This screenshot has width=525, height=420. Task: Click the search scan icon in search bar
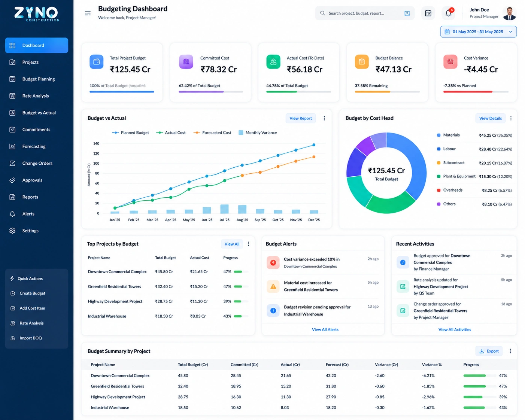coord(407,13)
